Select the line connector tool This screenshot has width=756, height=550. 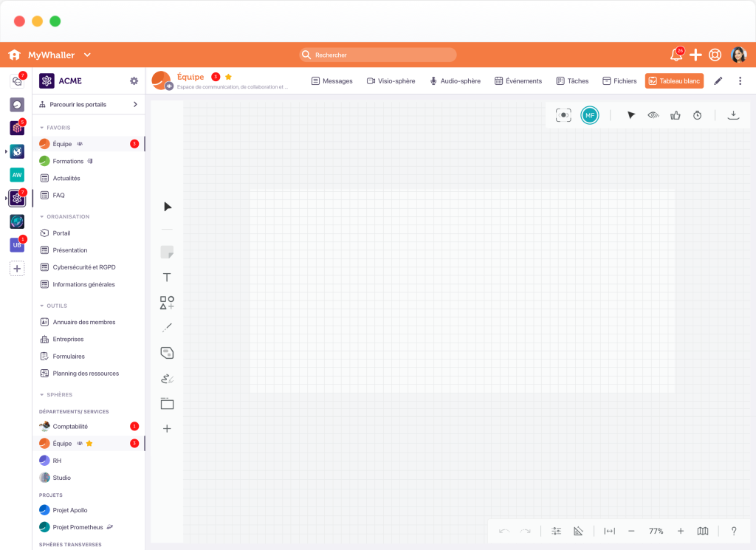167,328
